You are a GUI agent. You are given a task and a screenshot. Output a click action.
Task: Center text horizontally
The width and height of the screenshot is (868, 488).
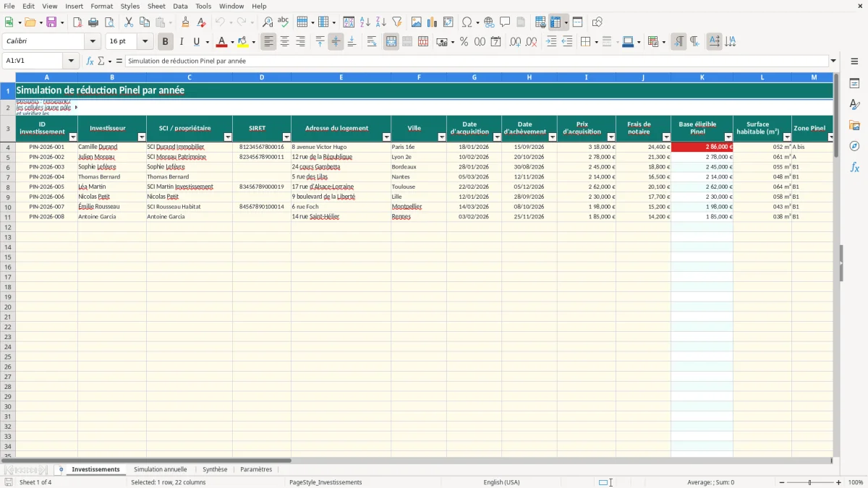pyautogui.click(x=285, y=42)
